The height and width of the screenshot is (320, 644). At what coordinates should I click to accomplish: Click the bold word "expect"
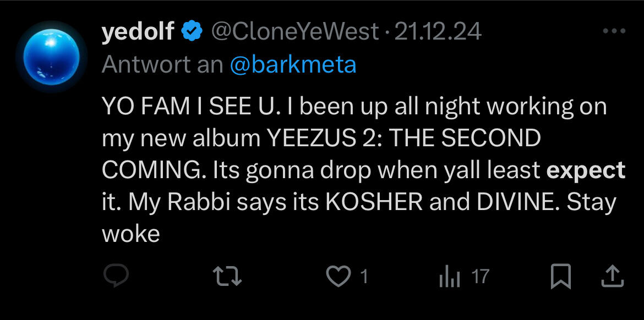(x=586, y=170)
